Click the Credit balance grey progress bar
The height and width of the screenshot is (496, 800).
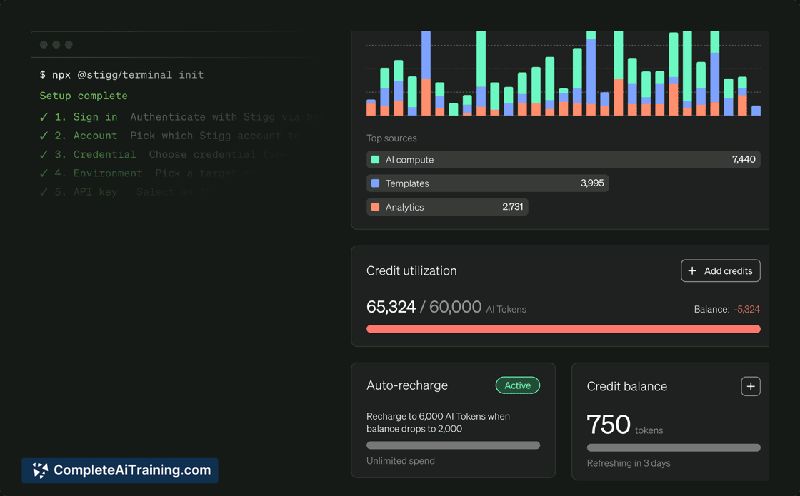pyautogui.click(x=673, y=448)
